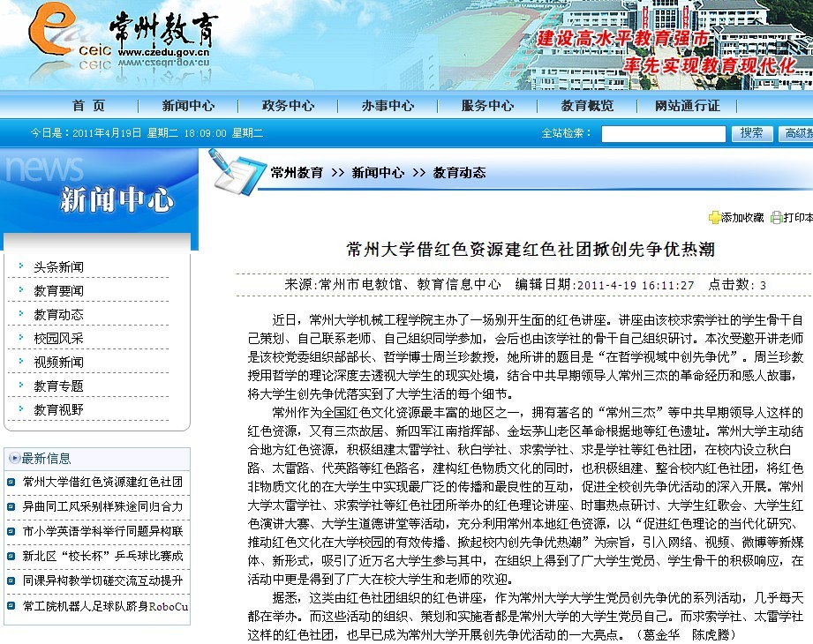The image size is (813, 644).
Task: Open 网站通行证 in the navigation bar
Action: pyautogui.click(x=687, y=106)
